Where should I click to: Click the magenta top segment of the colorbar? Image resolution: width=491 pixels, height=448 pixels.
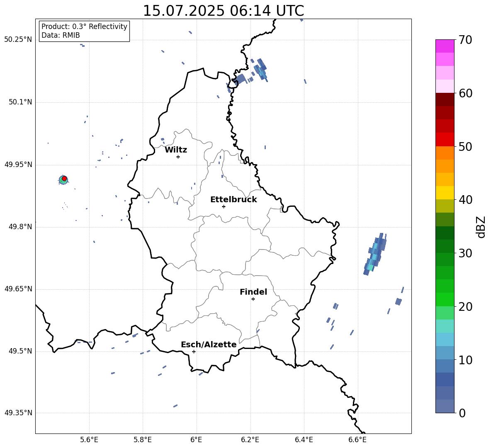pos(445,46)
